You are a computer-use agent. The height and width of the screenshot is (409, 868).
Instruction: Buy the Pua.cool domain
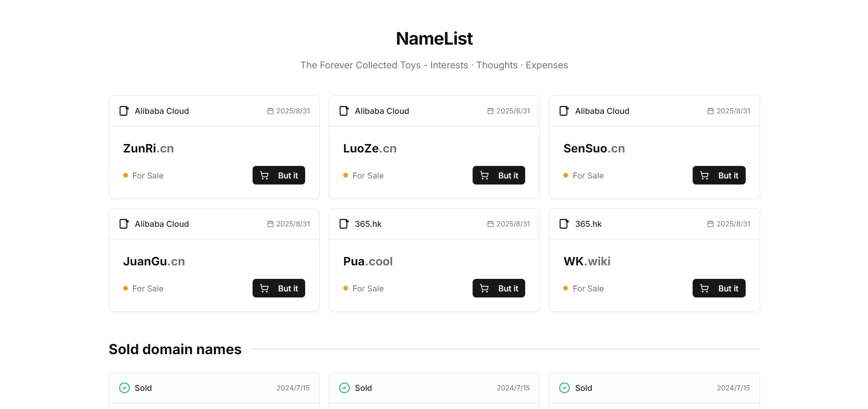tap(499, 288)
